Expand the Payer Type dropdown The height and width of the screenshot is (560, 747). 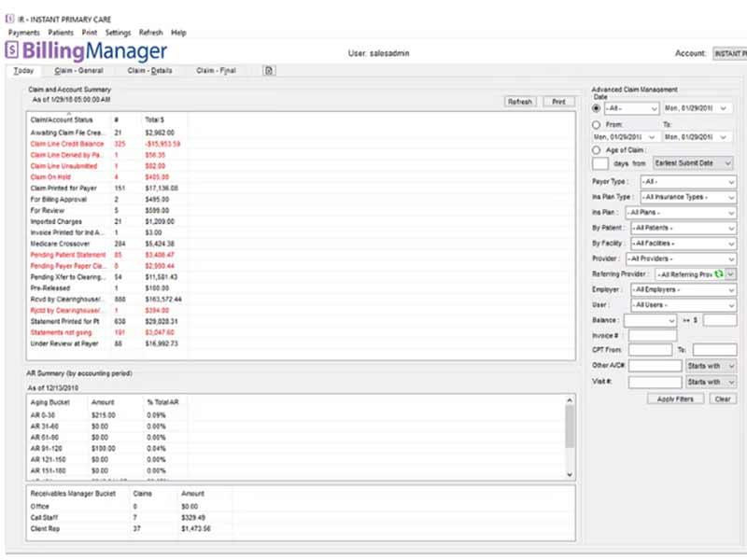click(688, 182)
